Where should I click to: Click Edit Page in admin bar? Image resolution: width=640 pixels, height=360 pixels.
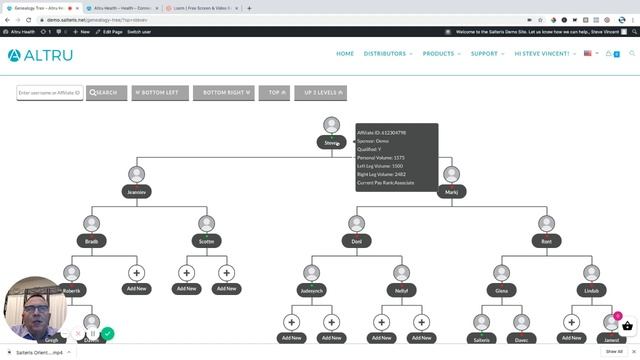point(109,32)
